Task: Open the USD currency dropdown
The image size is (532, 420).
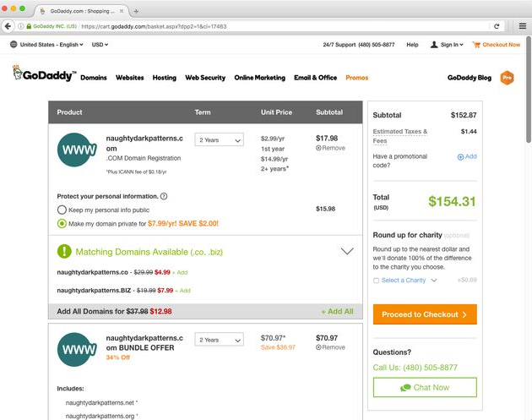Action: click(x=100, y=44)
